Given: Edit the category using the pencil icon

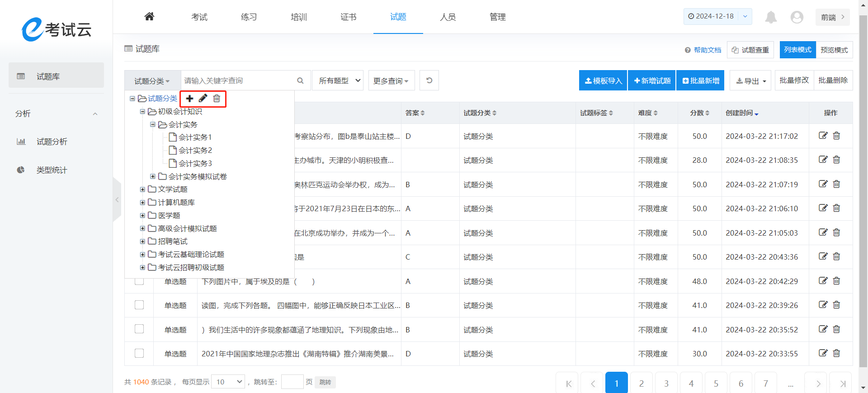Looking at the screenshot, I should 203,99.
